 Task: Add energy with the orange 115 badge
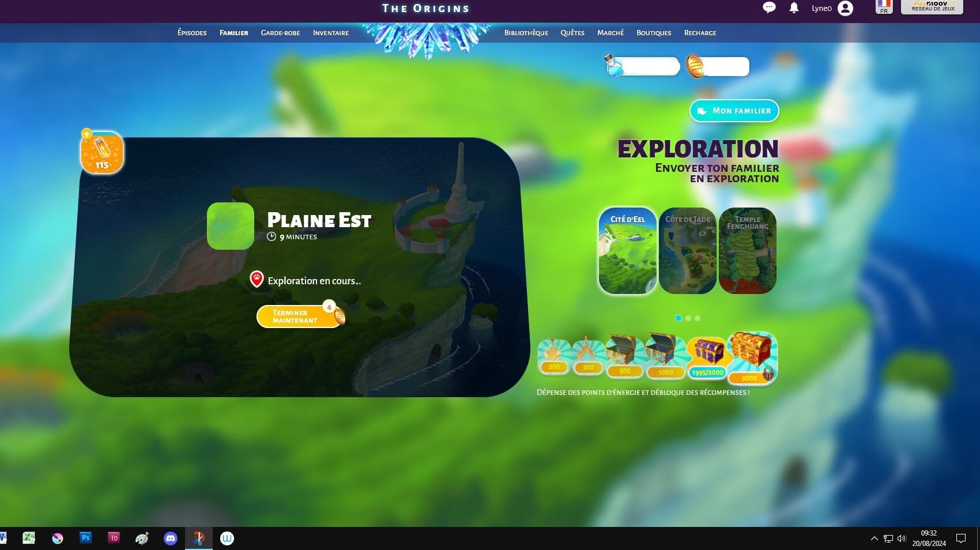(102, 152)
